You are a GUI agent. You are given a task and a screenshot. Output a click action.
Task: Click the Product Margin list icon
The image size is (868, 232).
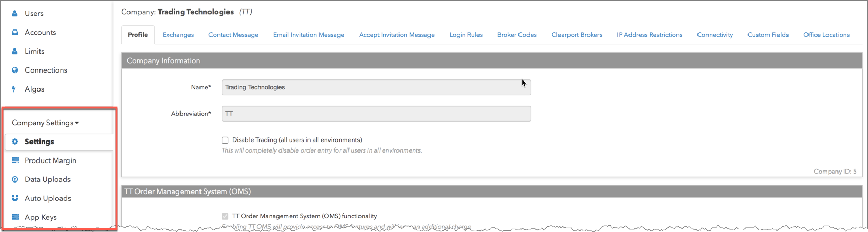tap(15, 160)
